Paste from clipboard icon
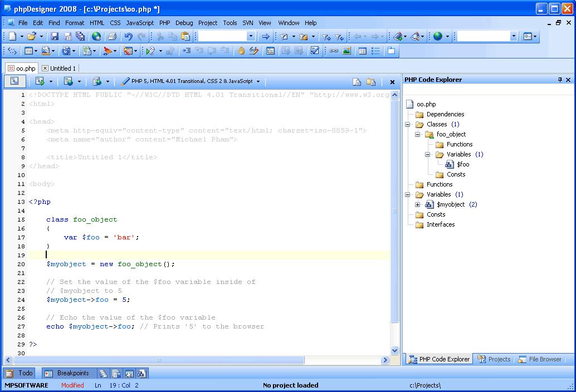 tap(186, 36)
